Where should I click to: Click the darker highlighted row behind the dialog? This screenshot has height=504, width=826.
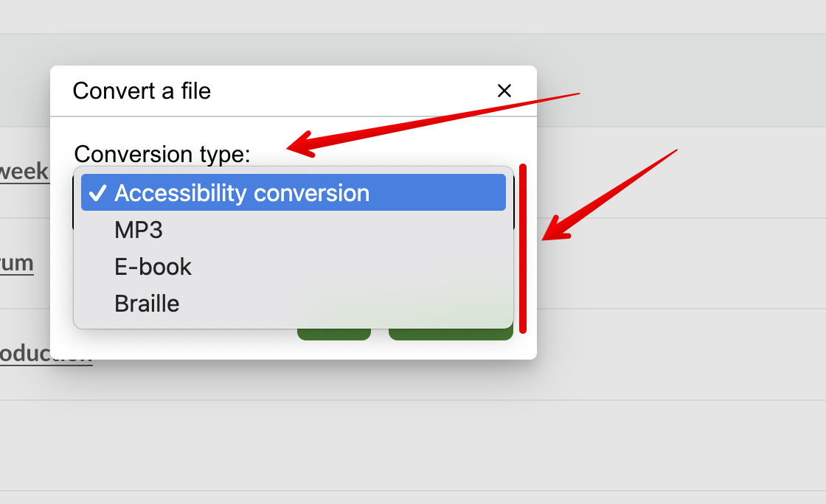tap(664, 80)
